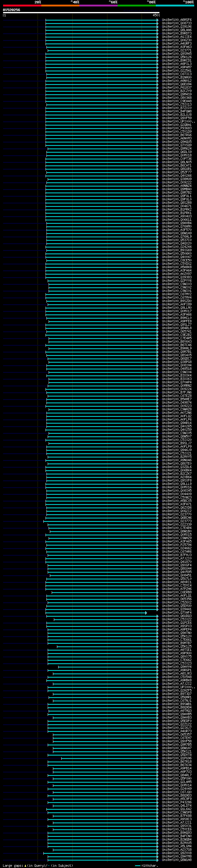Viewport: 197px width, 868px height.
Task: Click the green ~80% identity color segment
Action: point(136,6)
